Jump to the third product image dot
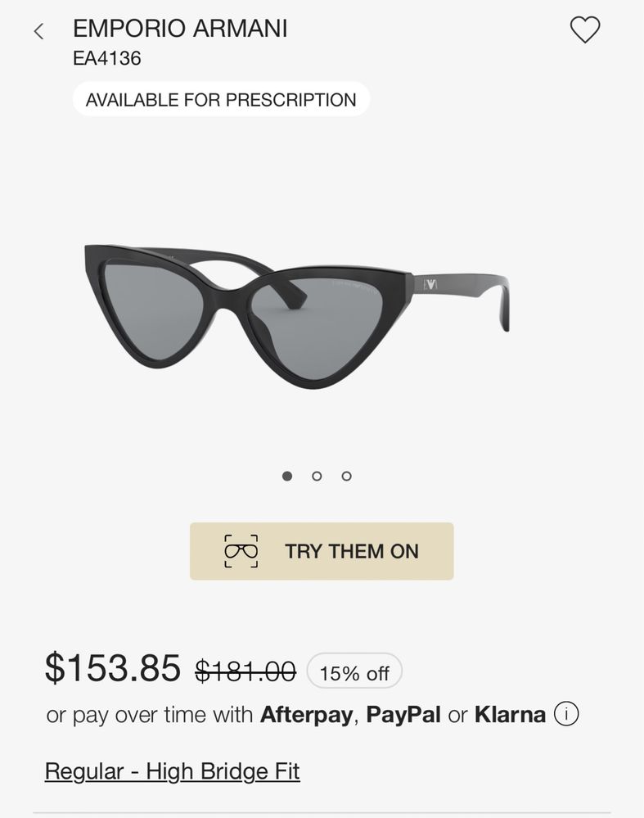Screen dimensions: 644x818 point(347,476)
